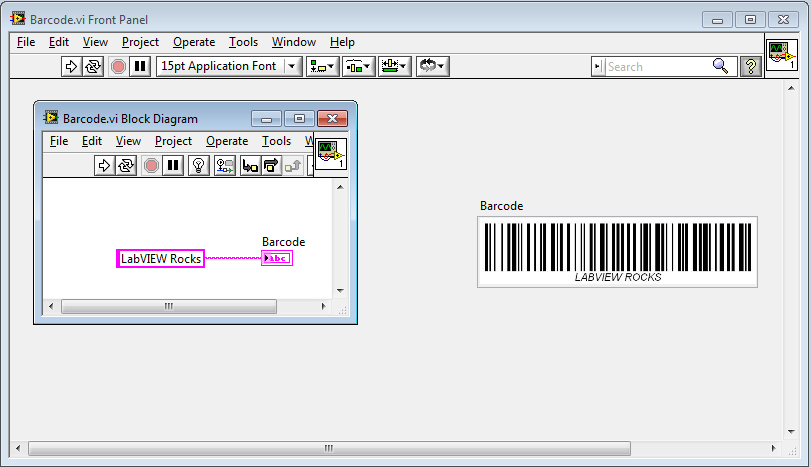Viewport: 811px width, 467px height.
Task: Open the File menu of Front Panel
Action: click(x=26, y=42)
